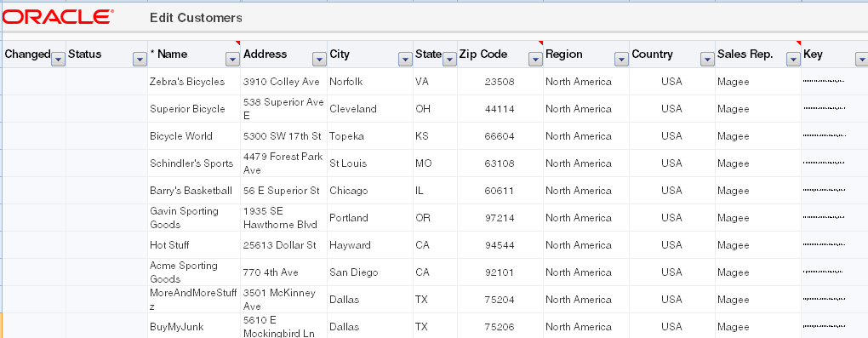Select the zip code 60611 cell
This screenshot has height=338, width=868.
coord(500,191)
